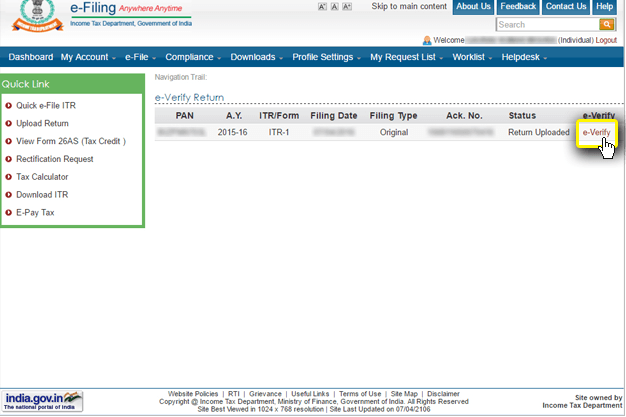The height and width of the screenshot is (417, 626).
Task: Decrease font size with A- icon
Action: (x=322, y=7)
